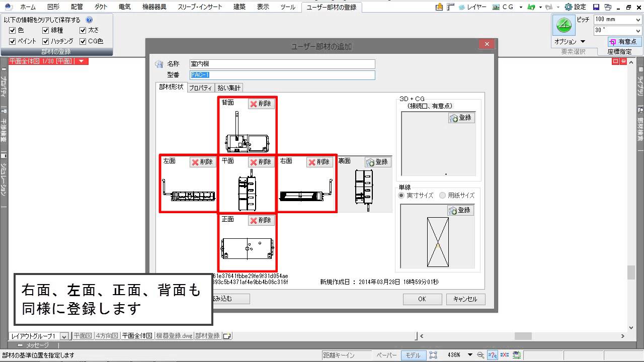Open the 機器器具 ribbon tab

(x=154, y=7)
